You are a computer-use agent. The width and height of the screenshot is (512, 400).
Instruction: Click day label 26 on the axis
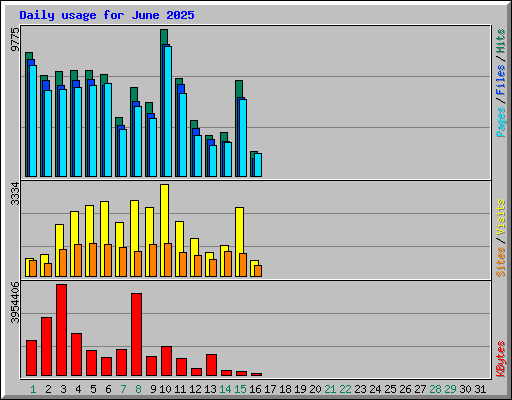pyautogui.click(x=405, y=389)
